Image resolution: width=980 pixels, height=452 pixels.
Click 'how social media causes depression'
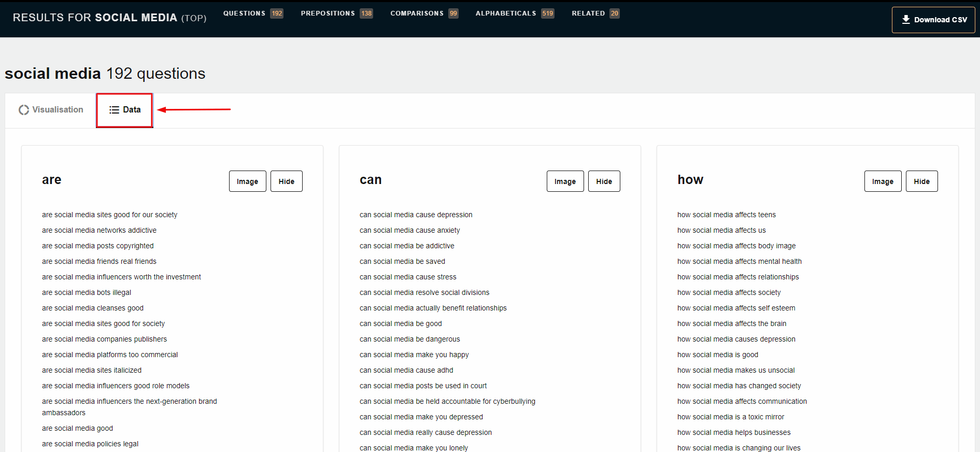pyautogui.click(x=736, y=339)
